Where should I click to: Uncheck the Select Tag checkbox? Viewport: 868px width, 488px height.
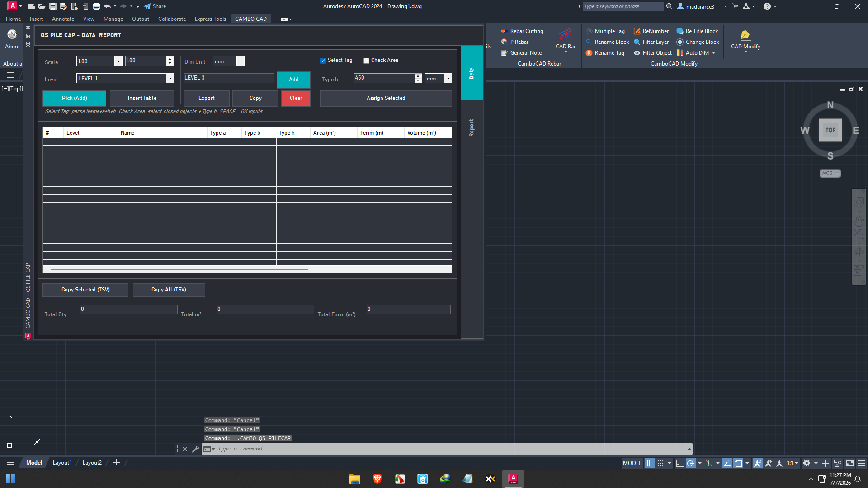(x=323, y=61)
